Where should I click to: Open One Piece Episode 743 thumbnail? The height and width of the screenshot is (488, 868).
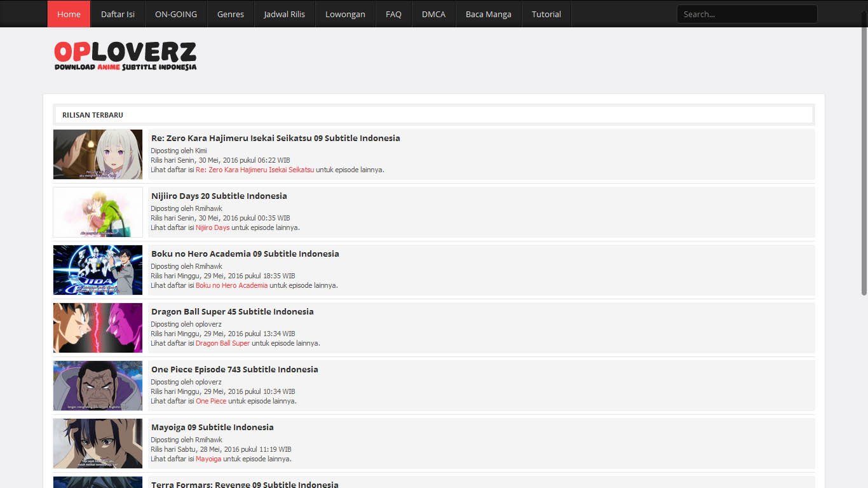(98, 386)
